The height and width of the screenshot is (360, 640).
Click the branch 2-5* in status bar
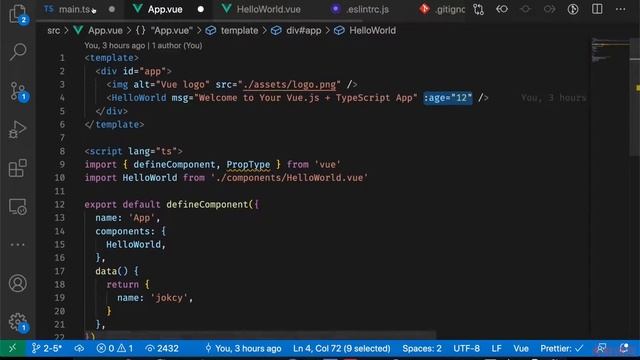tap(47, 348)
